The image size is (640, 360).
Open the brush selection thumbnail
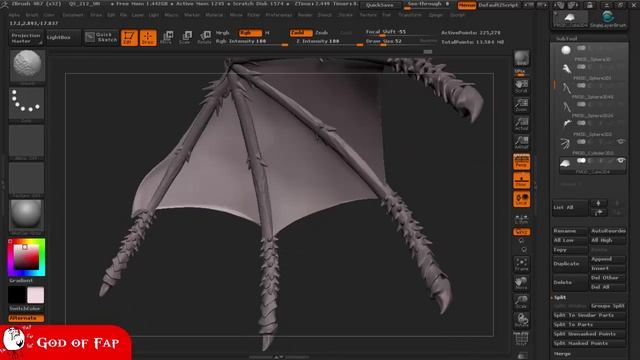coord(27,67)
